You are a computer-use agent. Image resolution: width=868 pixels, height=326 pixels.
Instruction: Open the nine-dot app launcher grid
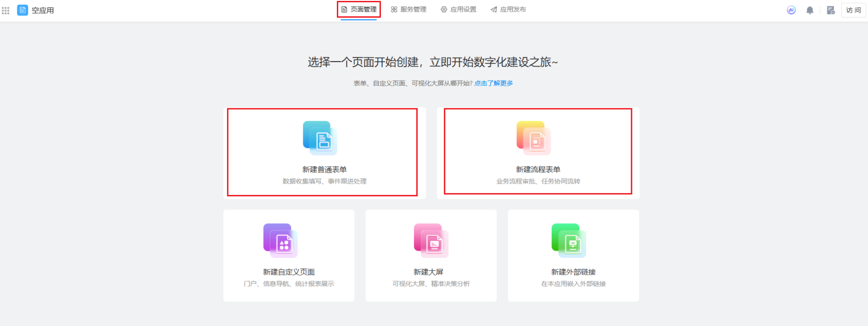pos(5,10)
